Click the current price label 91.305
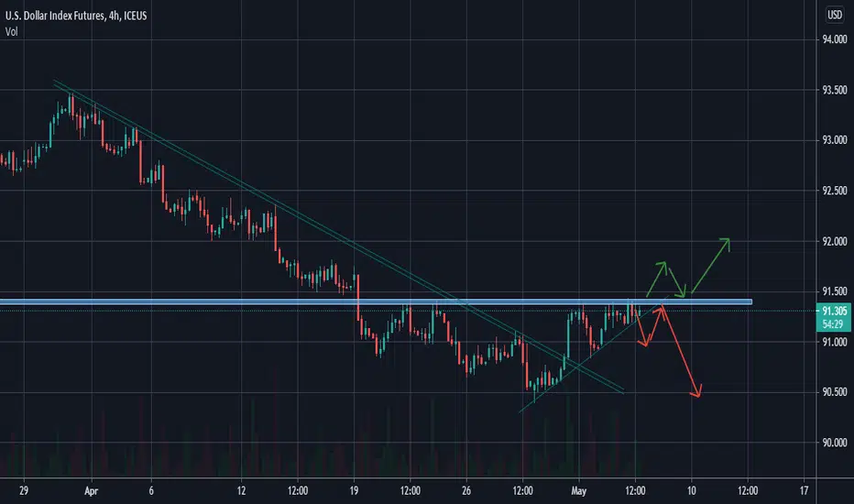 tap(834, 312)
